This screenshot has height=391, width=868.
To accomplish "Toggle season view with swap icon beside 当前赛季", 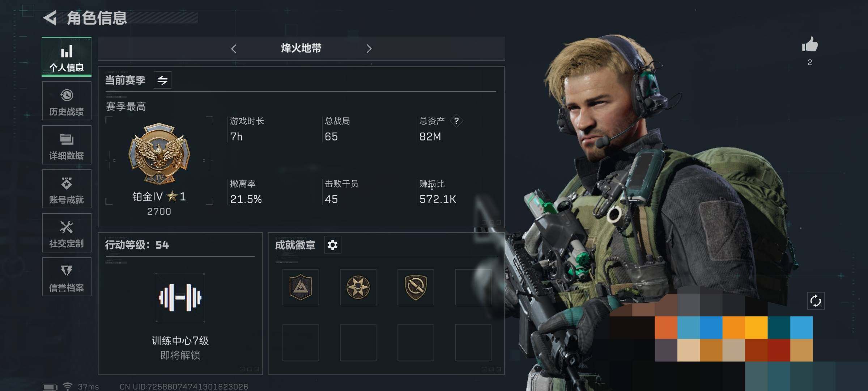I will [x=162, y=80].
